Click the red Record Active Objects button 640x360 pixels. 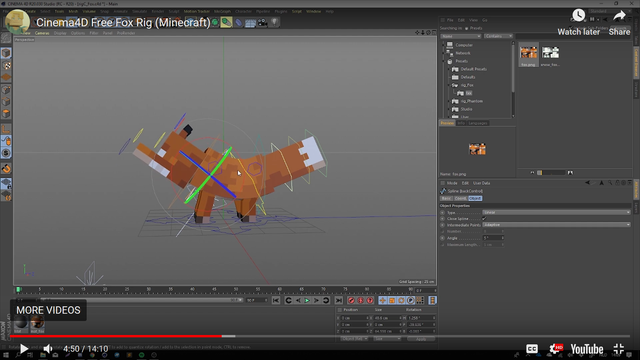(351, 300)
